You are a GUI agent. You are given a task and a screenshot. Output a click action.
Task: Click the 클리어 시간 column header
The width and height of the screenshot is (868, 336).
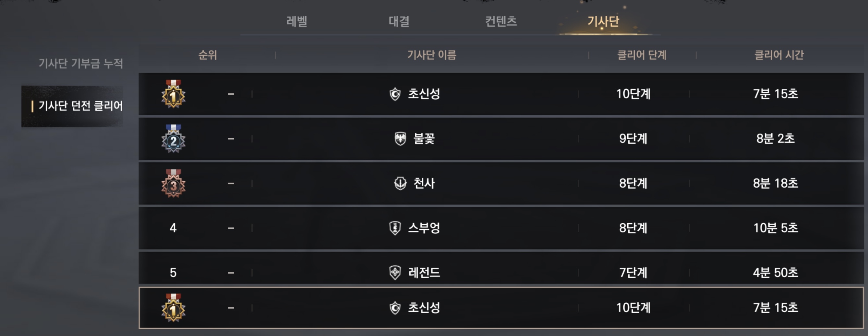(779, 55)
